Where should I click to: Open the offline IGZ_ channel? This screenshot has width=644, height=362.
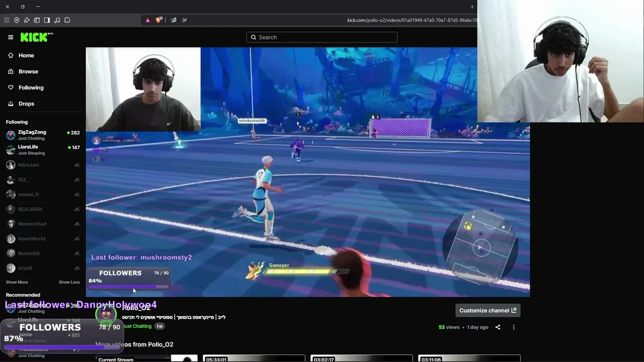point(43,179)
